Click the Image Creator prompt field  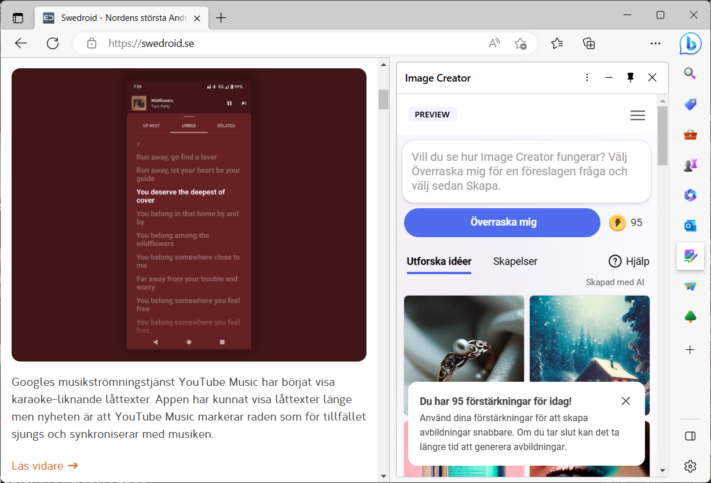point(526,171)
